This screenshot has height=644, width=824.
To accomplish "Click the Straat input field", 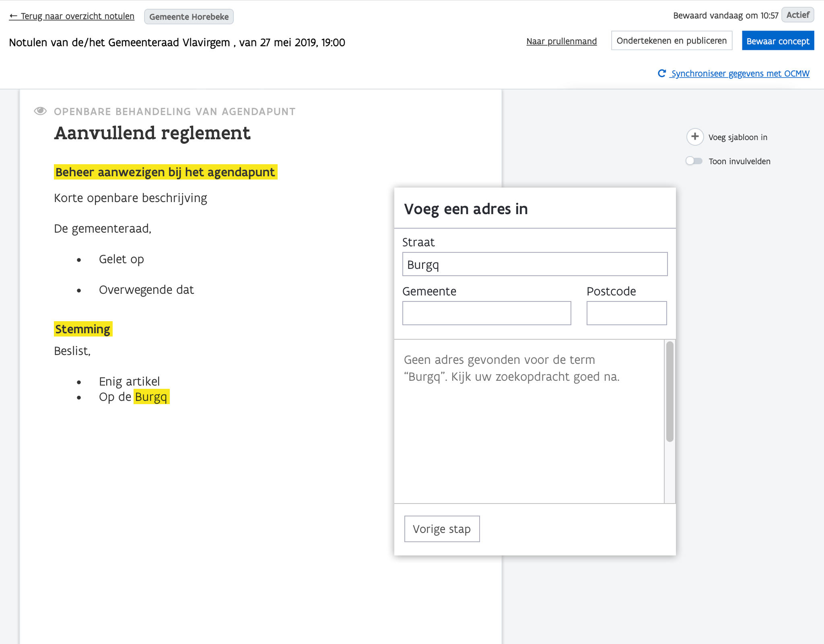I will 535,264.
